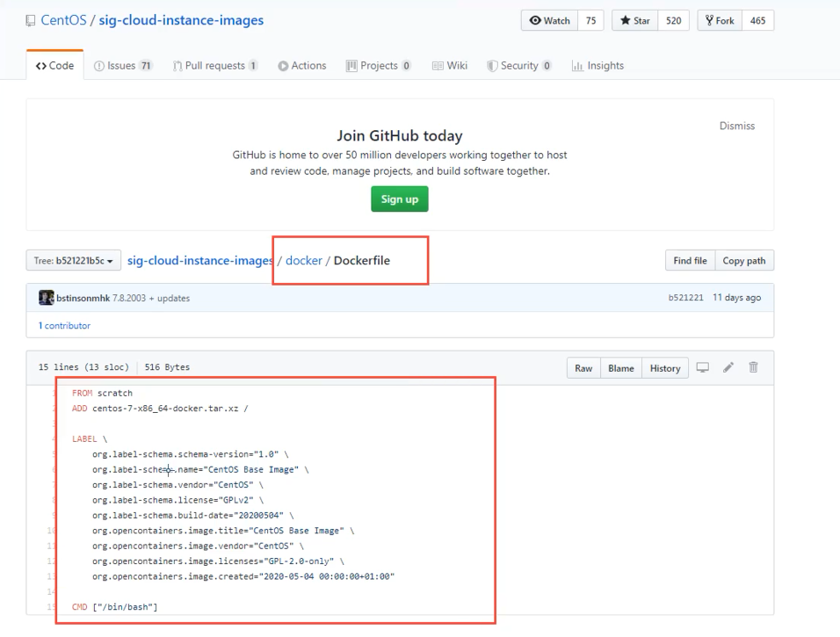
Task: Click the license="GPLv2" line
Action: [x=177, y=500]
